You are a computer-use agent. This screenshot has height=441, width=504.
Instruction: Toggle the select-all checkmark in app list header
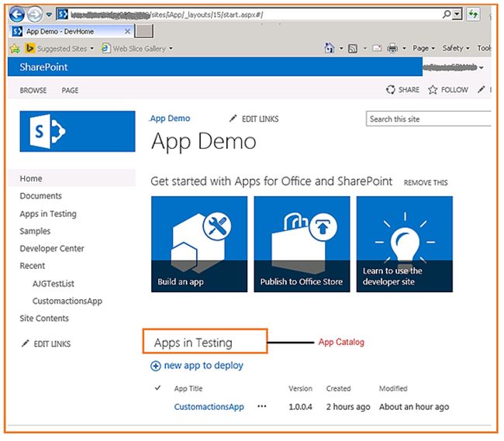point(157,388)
